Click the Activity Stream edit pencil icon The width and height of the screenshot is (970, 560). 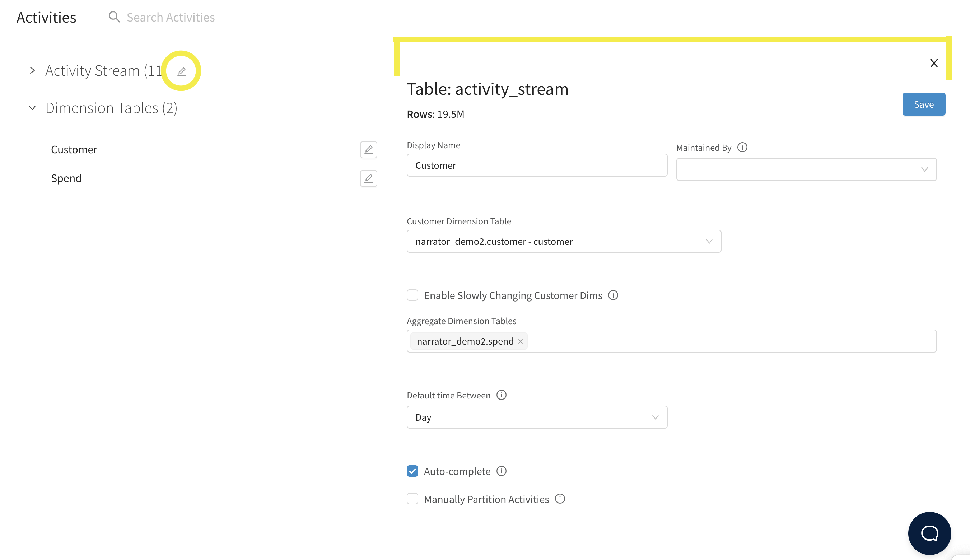pos(181,71)
